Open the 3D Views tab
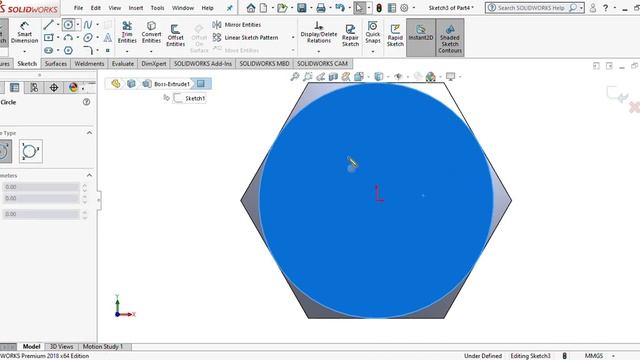 [61, 347]
